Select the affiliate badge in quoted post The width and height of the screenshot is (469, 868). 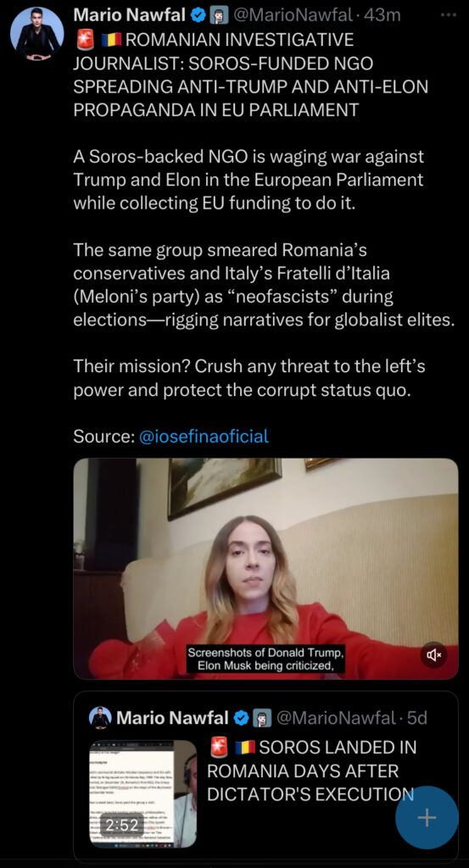[x=261, y=719]
